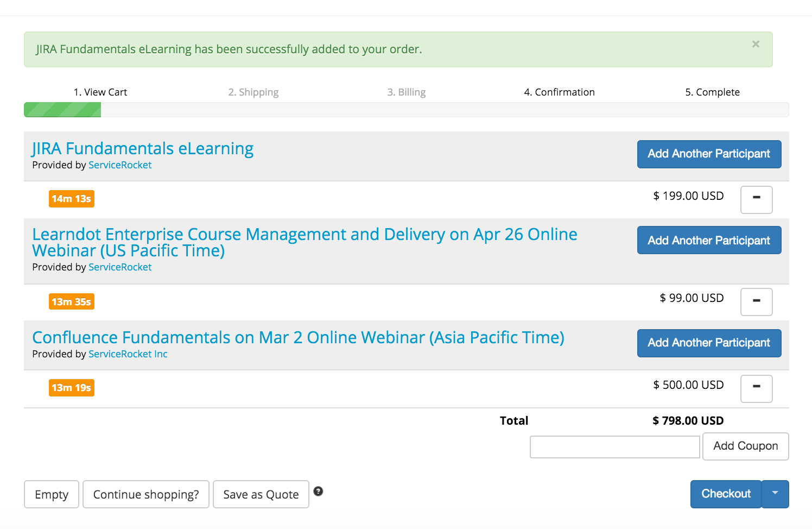The height and width of the screenshot is (529, 812).
Task: Expand the Checkout dropdown arrow
Action: pos(775,494)
